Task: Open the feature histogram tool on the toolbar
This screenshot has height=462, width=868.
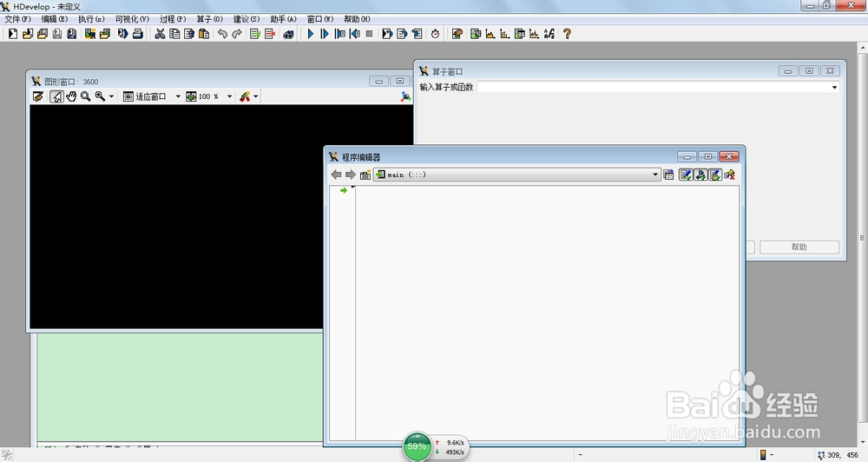Action: [x=505, y=34]
